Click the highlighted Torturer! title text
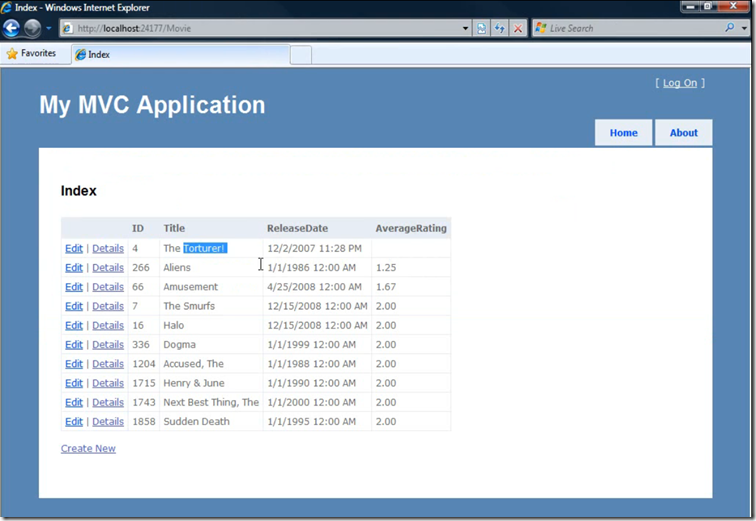The width and height of the screenshot is (756, 521). coord(205,248)
